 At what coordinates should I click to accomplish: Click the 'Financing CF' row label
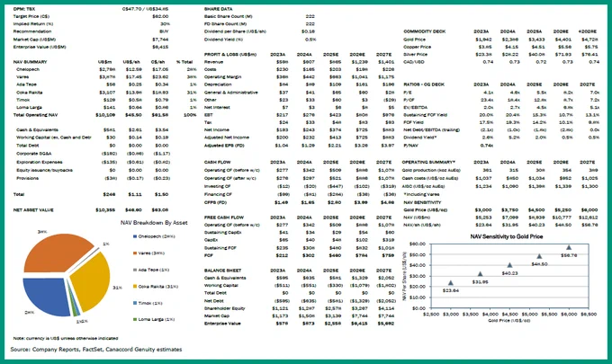tap(218, 194)
